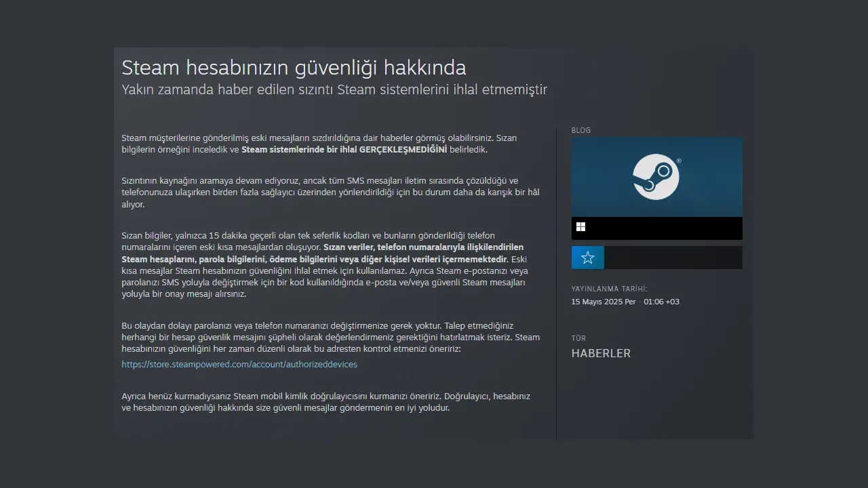Click the paragraph starting "Ayrıca henüz kurmadıysanız Steam"
Viewport: 868px width, 488px height.
[325, 402]
